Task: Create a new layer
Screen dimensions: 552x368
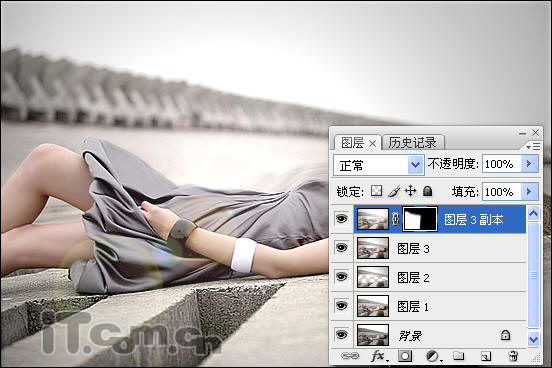Action: click(x=486, y=356)
